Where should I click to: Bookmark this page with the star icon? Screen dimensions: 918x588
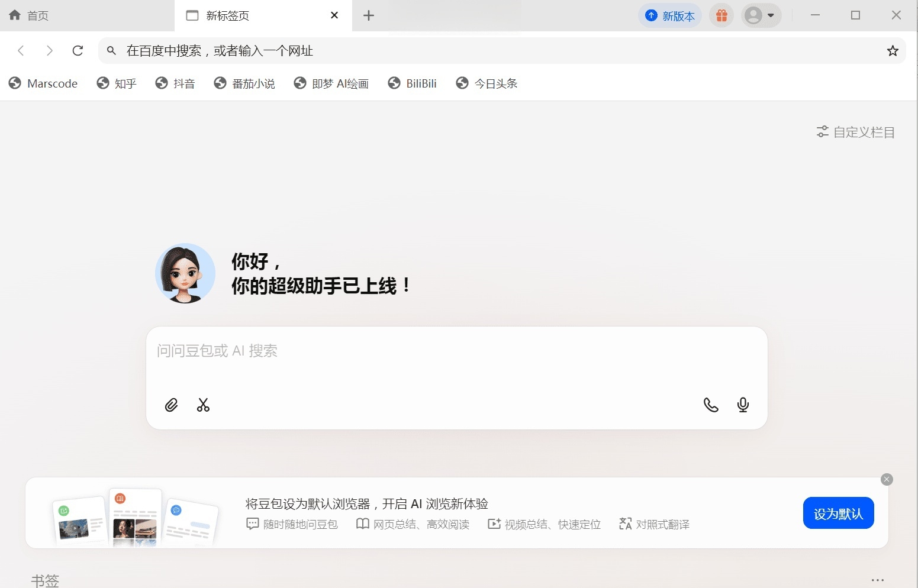pos(893,51)
